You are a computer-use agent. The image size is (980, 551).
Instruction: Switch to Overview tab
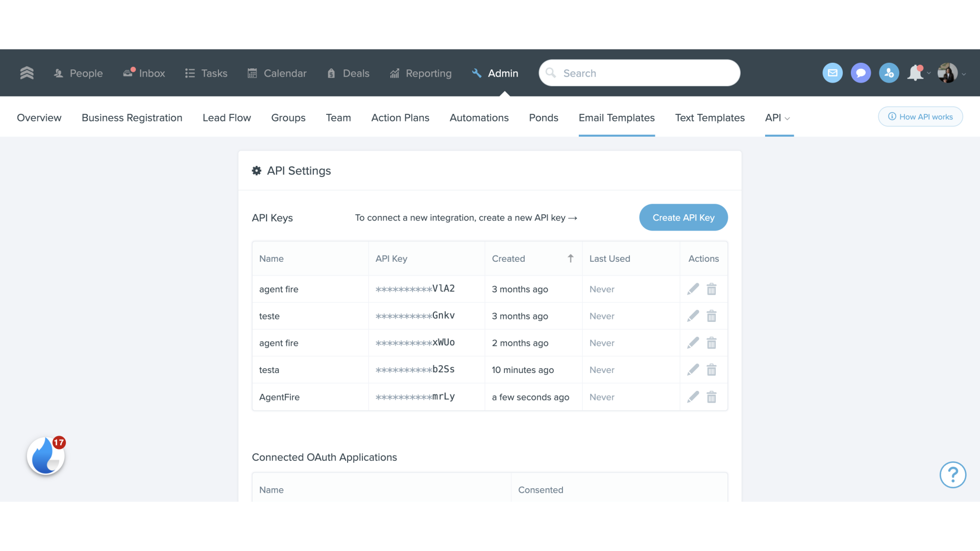point(39,118)
